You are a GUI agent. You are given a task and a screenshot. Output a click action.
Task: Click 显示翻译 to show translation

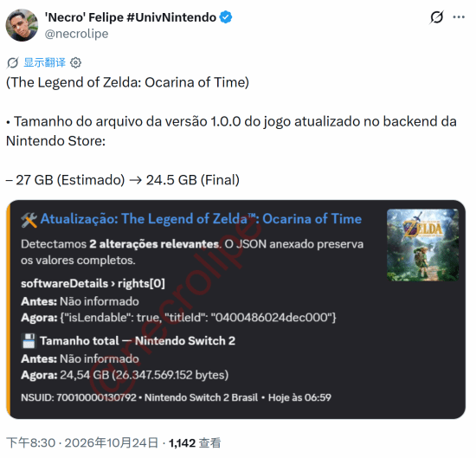point(45,62)
